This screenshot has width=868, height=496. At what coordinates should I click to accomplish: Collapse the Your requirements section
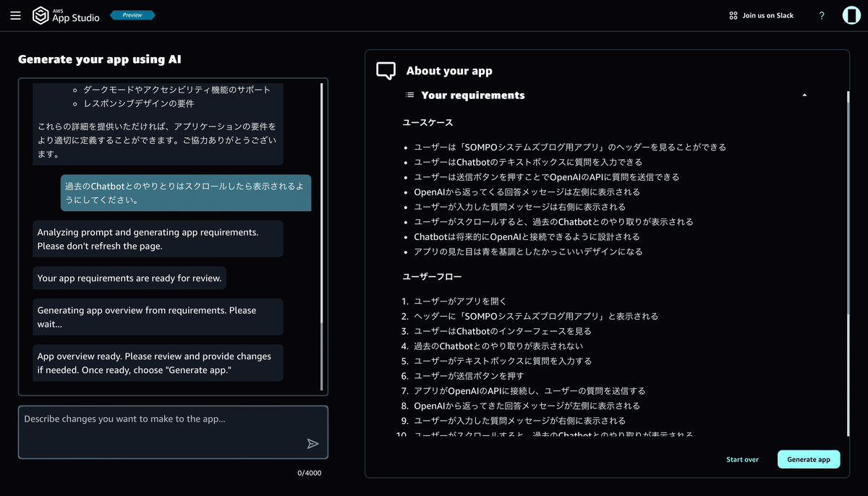[x=804, y=95]
